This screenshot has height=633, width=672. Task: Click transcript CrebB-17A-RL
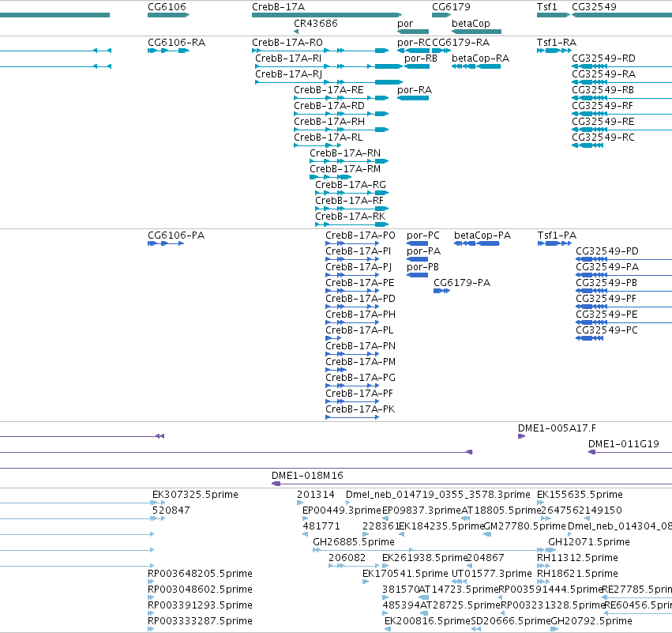click(328, 138)
